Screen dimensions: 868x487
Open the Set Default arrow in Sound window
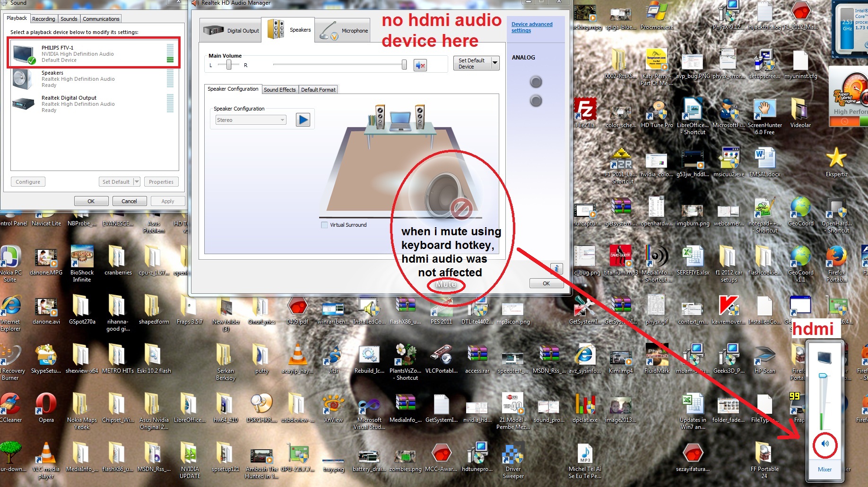(x=137, y=182)
